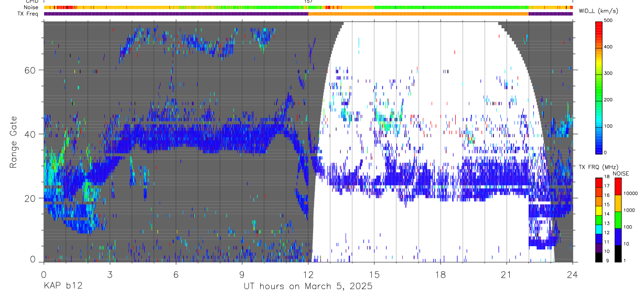The width and height of the screenshot is (644, 297).
Task: Click the red top segment of TX FRQ colorbar
Action: coord(598,183)
